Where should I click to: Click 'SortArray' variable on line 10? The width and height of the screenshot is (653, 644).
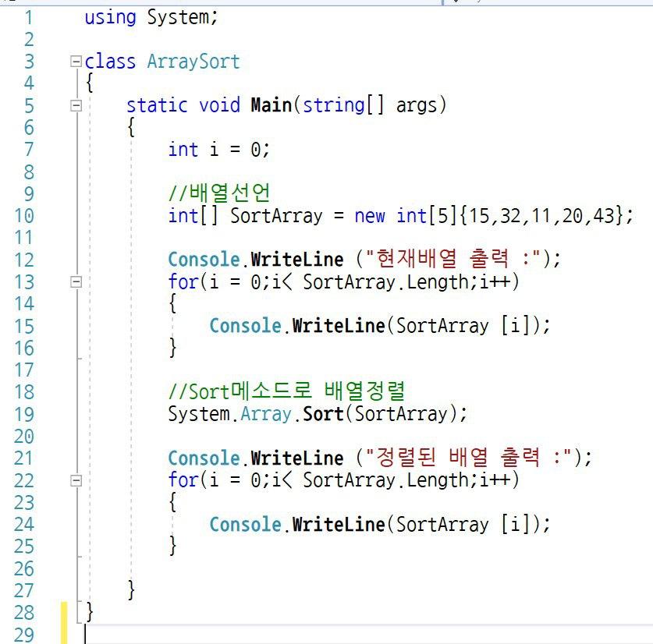coord(276,216)
